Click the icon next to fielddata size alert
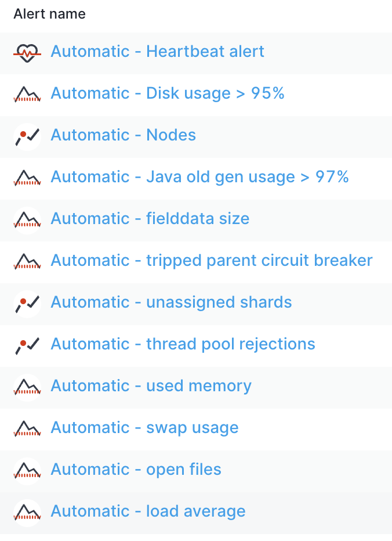This screenshot has height=541, width=392. point(27,220)
